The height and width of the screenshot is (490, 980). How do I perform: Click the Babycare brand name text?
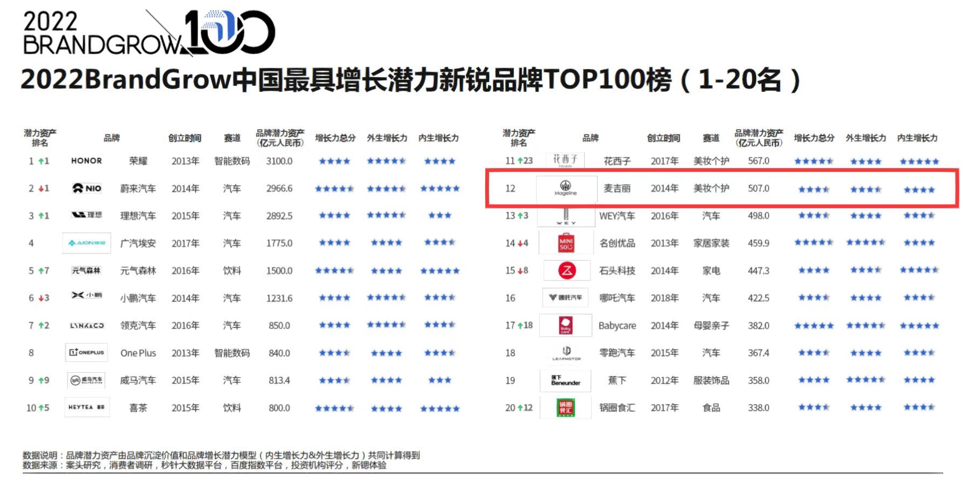(617, 326)
